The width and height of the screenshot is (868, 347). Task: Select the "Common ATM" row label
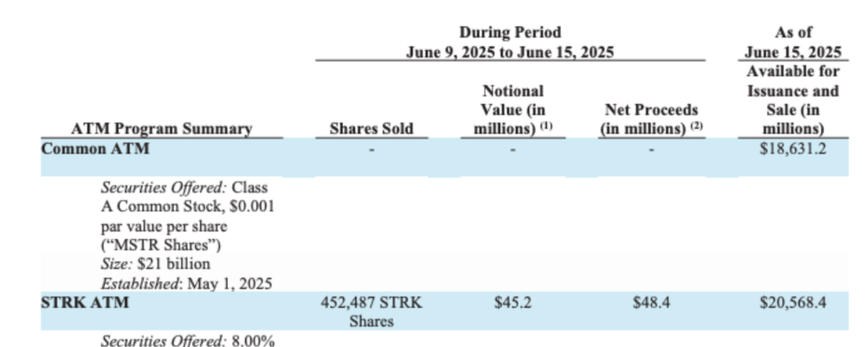pyautogui.click(x=95, y=148)
